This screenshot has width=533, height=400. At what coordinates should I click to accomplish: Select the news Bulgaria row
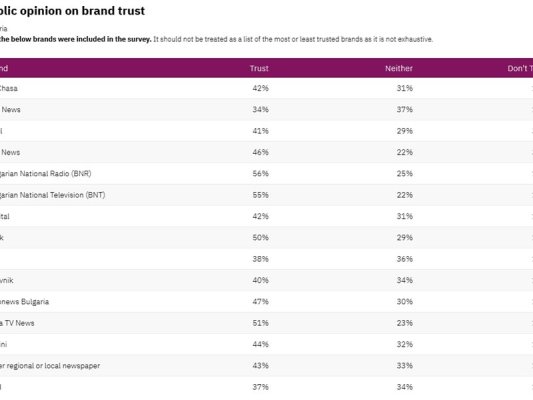[266, 302]
